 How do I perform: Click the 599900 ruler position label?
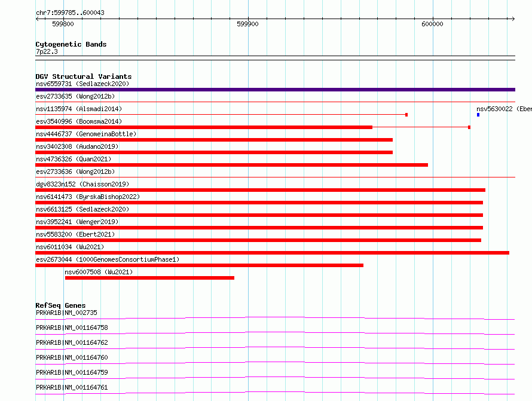point(247,24)
